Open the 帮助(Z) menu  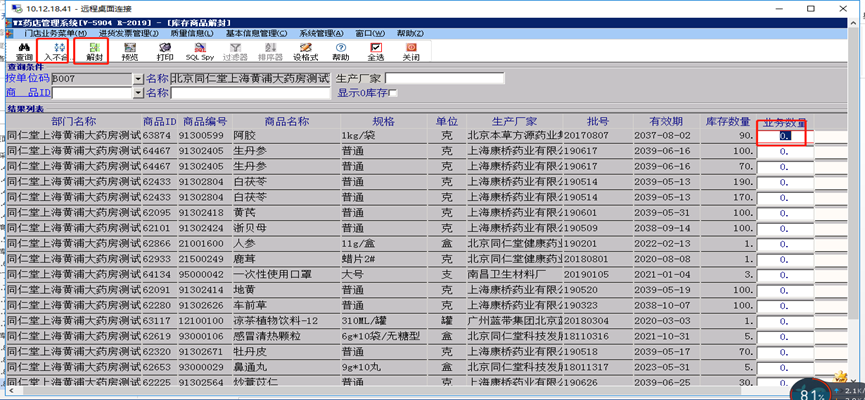coord(410,34)
